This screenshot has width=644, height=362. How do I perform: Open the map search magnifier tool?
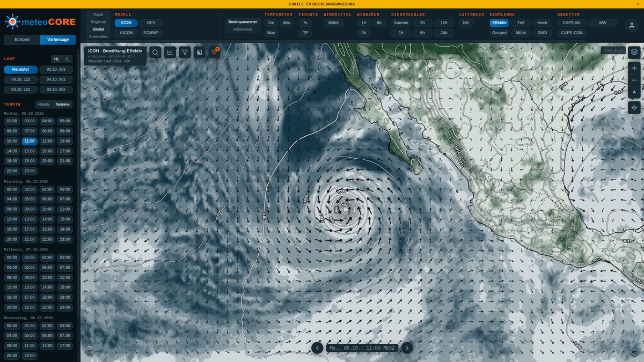pos(155,52)
